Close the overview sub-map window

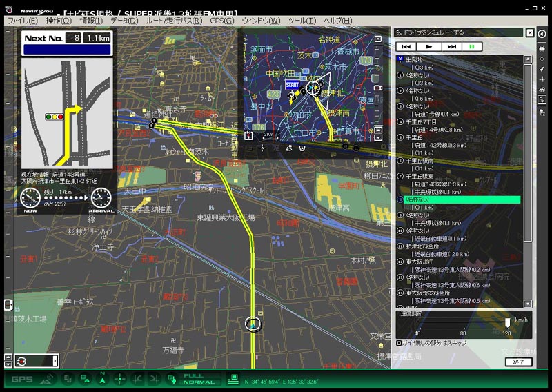tap(377, 39)
